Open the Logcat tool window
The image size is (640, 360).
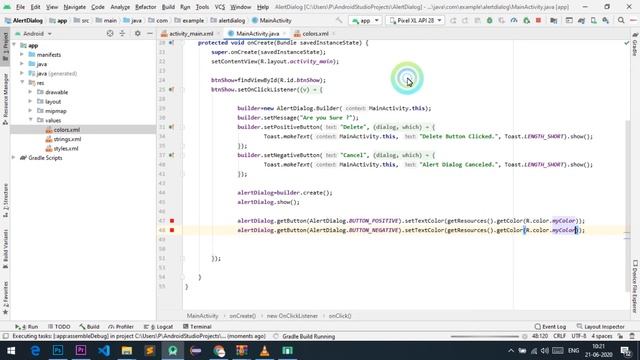point(159,327)
